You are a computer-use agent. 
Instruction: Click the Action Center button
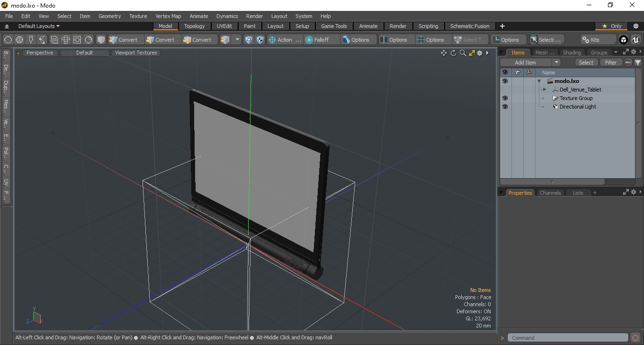285,40
